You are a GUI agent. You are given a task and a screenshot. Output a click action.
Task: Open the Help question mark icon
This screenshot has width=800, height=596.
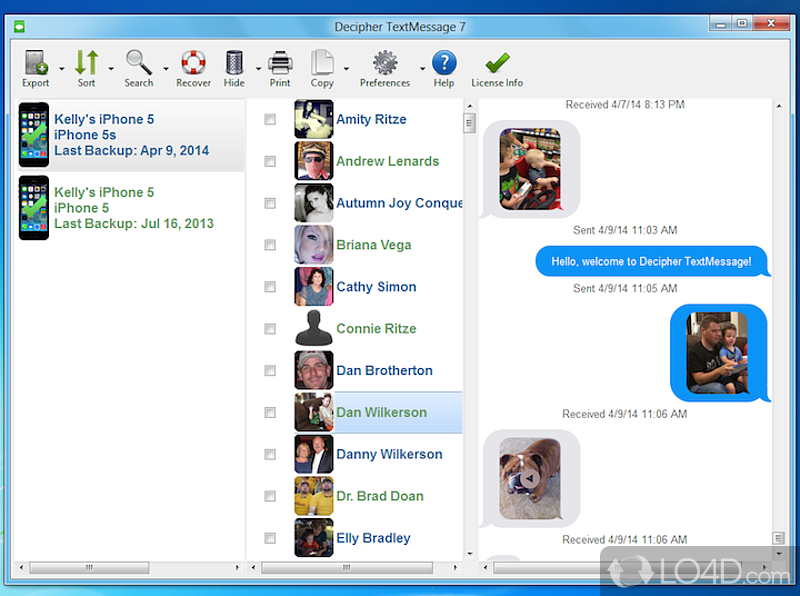tap(444, 63)
